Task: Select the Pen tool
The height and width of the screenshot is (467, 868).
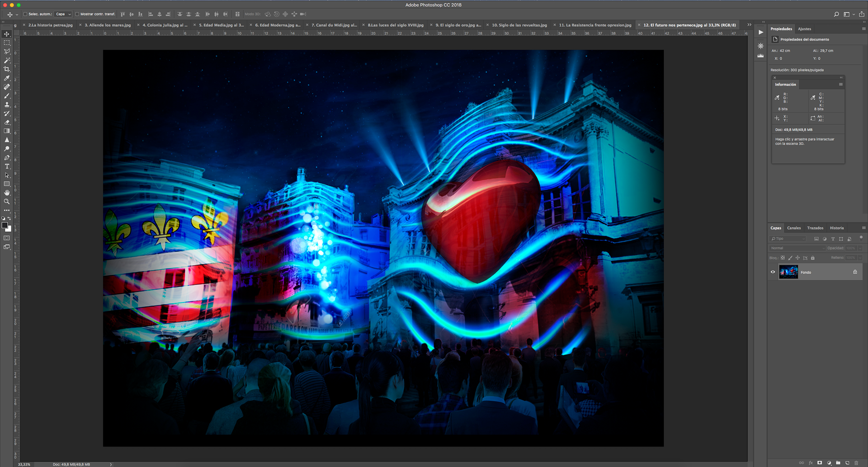Action: click(7, 157)
